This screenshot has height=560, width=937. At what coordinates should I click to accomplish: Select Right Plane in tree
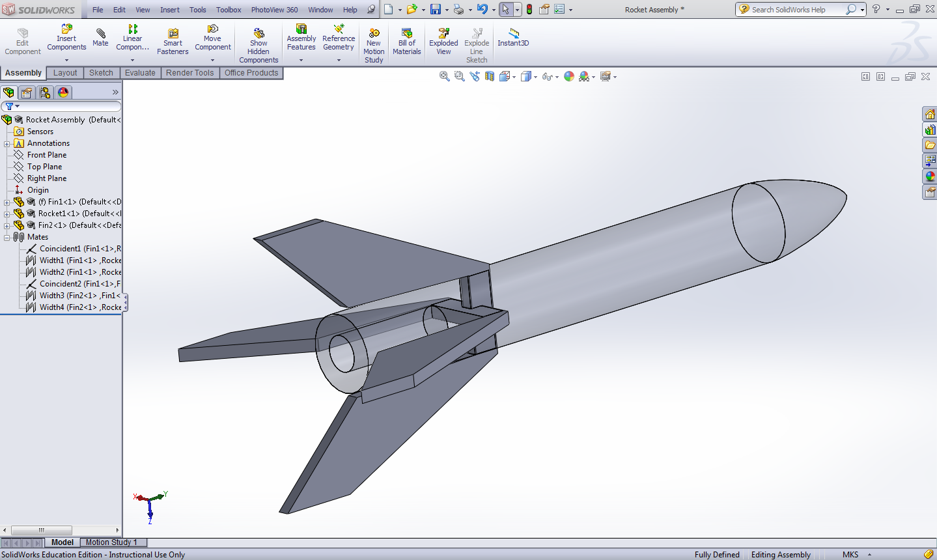[x=46, y=178]
